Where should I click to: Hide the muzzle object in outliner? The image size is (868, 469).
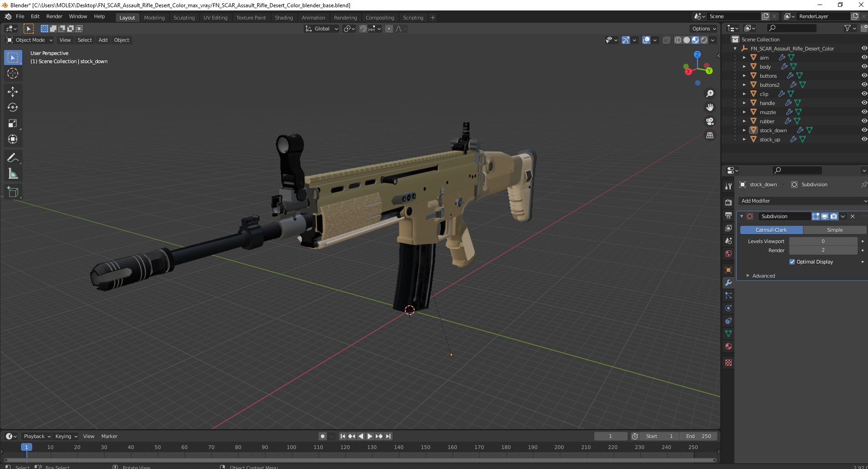coord(864,112)
